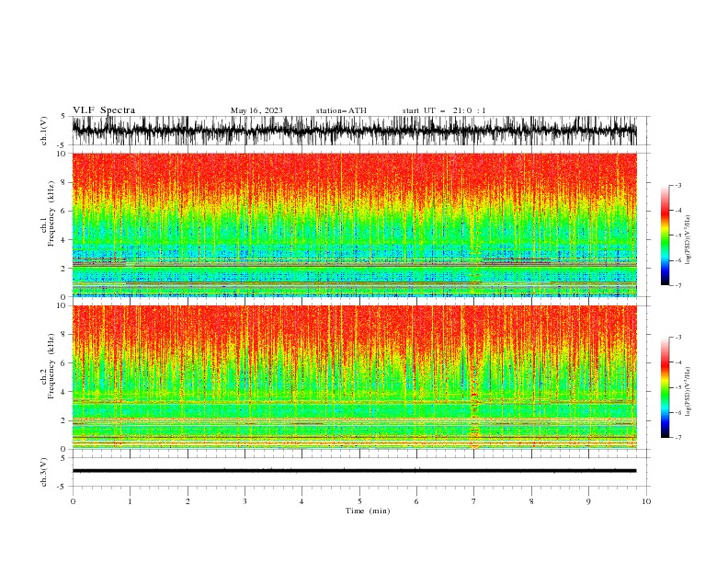
Task: Click the ch.2 frequency axis "4" tick label
Action: [x=63, y=392]
